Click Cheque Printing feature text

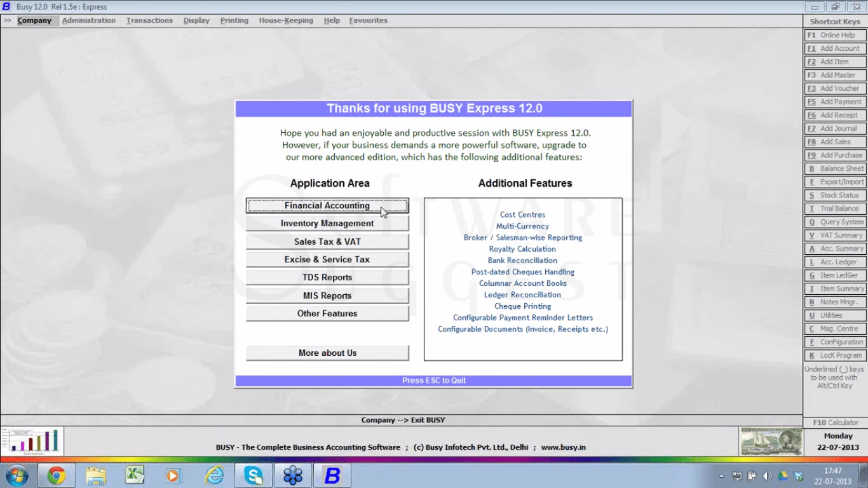point(522,306)
